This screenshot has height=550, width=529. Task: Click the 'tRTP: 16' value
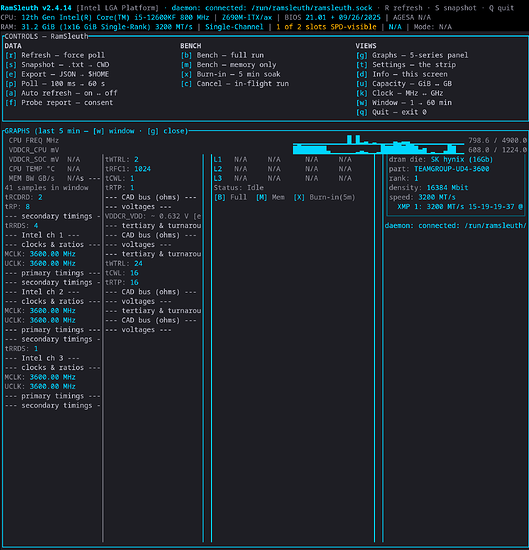[122, 282]
